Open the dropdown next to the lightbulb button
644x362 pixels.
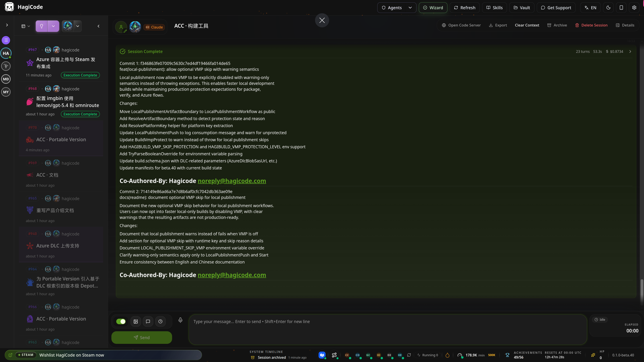pos(53,26)
